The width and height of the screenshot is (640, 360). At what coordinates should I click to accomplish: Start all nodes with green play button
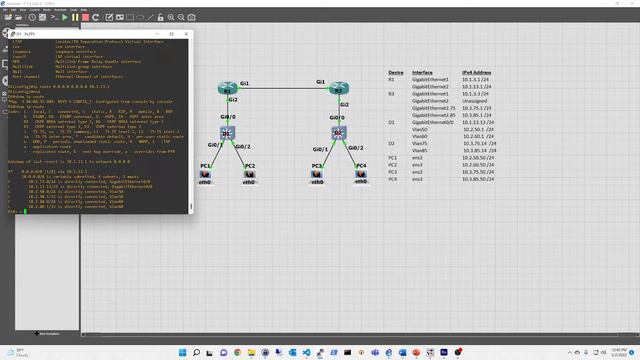[x=65, y=17]
